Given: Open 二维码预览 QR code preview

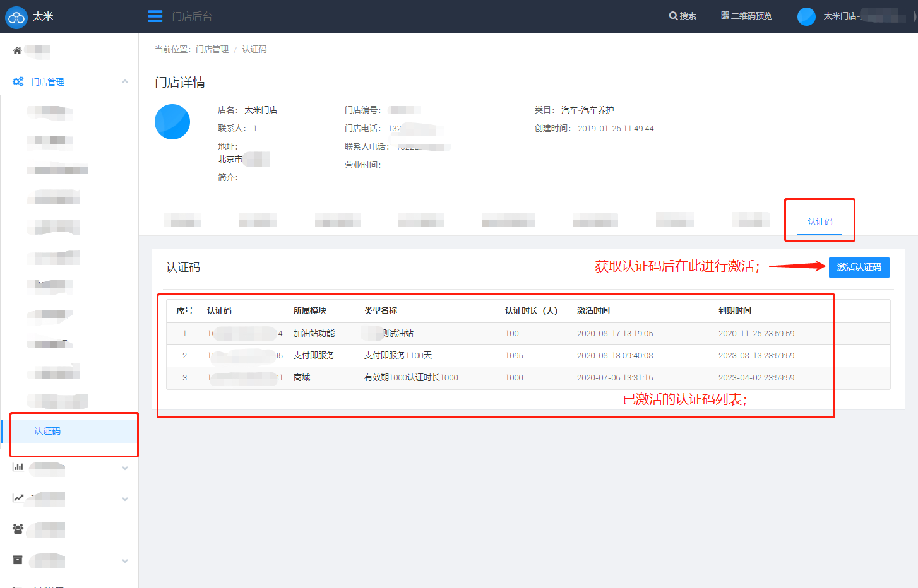Looking at the screenshot, I should [x=746, y=16].
